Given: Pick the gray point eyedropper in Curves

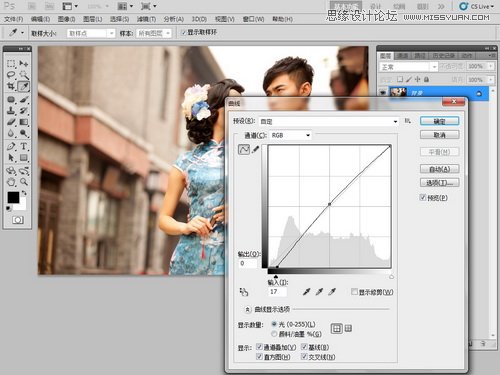Looking at the screenshot, I should 319,292.
